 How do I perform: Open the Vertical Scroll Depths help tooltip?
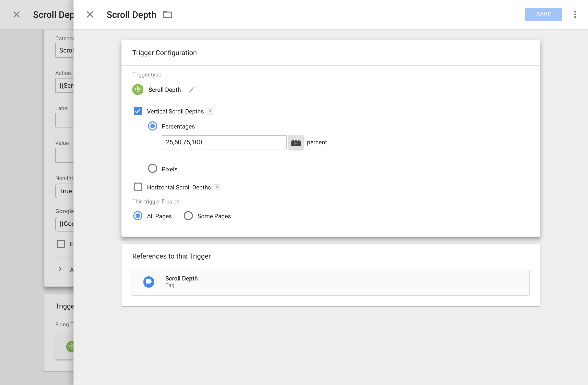point(210,111)
